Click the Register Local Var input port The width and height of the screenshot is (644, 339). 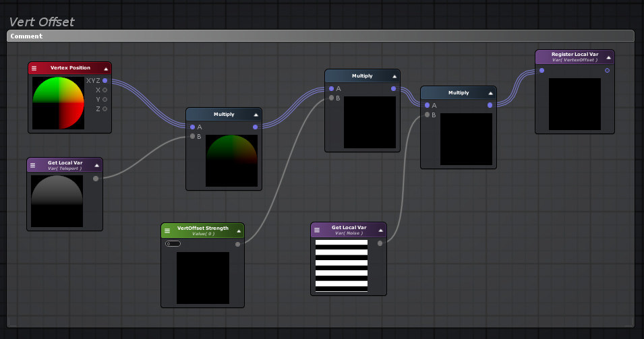tap(541, 71)
